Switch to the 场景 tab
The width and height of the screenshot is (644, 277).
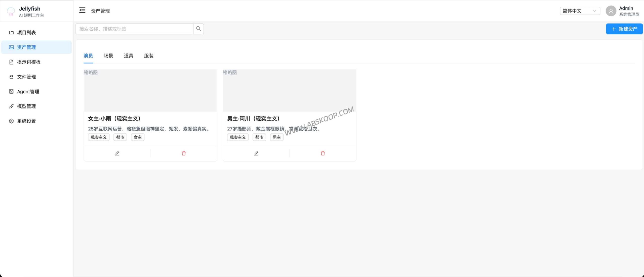pos(108,56)
